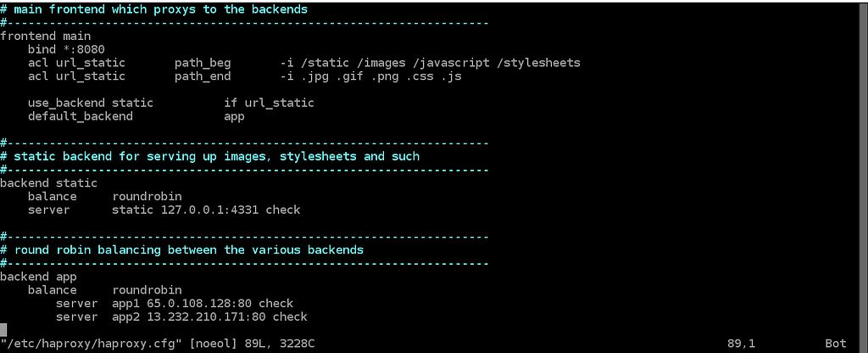
Task: Click 'if url_static' condition text
Action: [269, 103]
